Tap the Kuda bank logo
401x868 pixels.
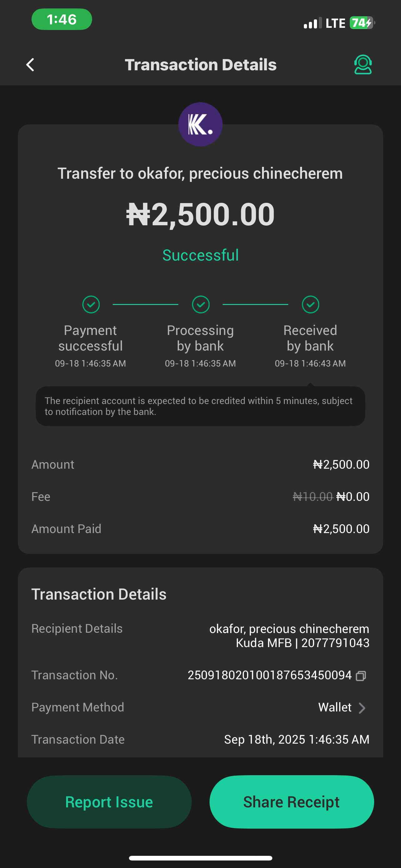(x=200, y=124)
